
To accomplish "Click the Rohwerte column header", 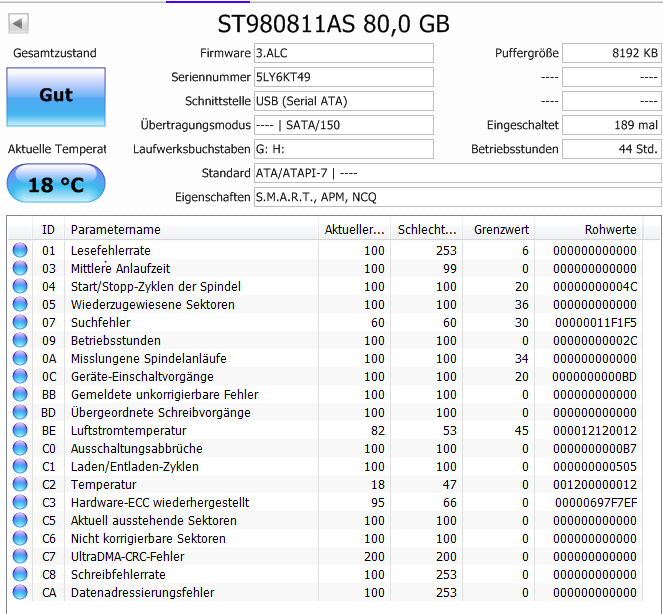I will coord(589,230).
